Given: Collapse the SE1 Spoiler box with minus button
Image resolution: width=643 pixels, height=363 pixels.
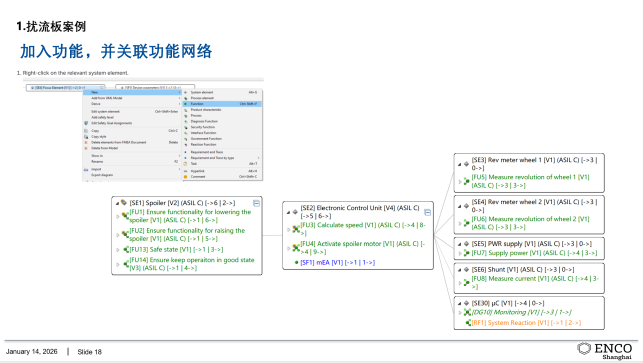Looking at the screenshot, I should click(x=256, y=203).
